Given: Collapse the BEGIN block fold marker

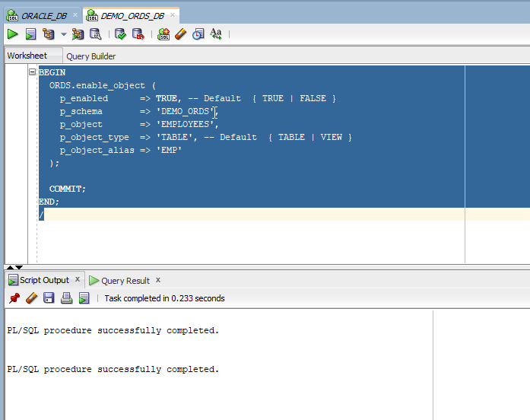Looking at the screenshot, I should pos(32,72).
